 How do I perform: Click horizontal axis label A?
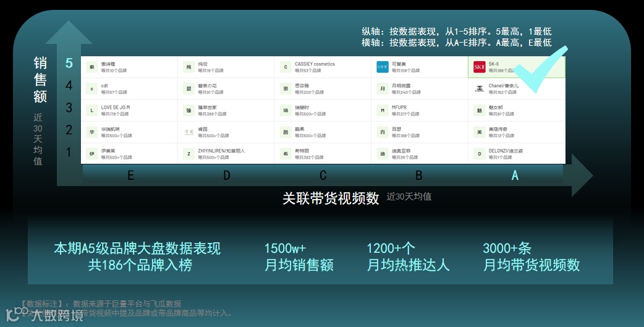pos(515,176)
